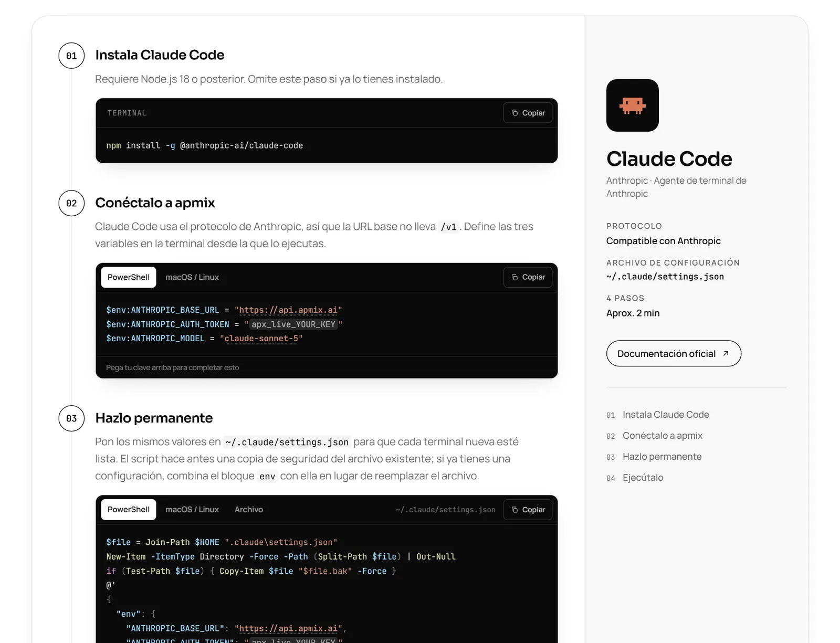This screenshot has height=643, width=840.
Task: Click the inline /v1 code chip
Action: [448, 227]
